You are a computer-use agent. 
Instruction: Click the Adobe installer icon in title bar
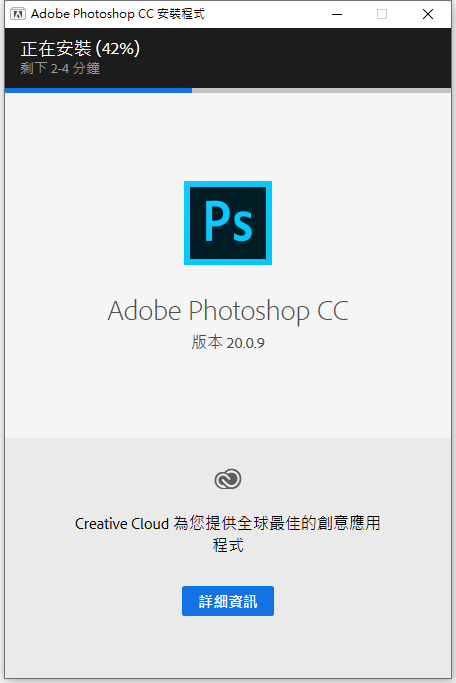(x=18, y=14)
